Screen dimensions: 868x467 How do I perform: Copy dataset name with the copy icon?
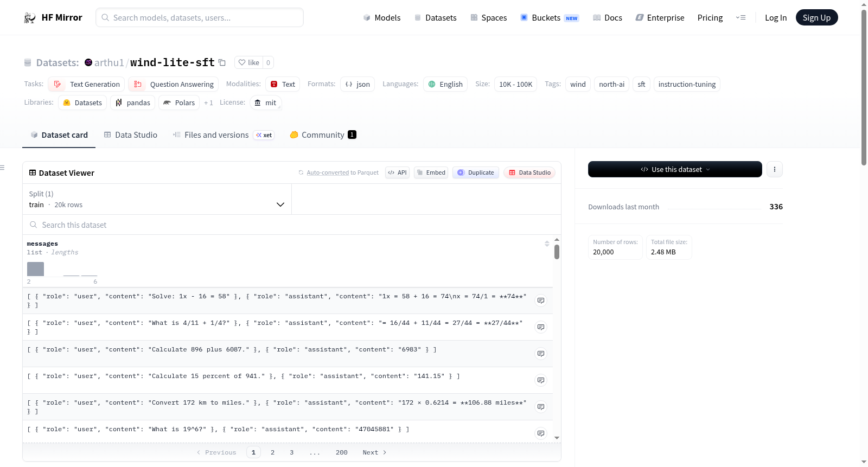[222, 62]
